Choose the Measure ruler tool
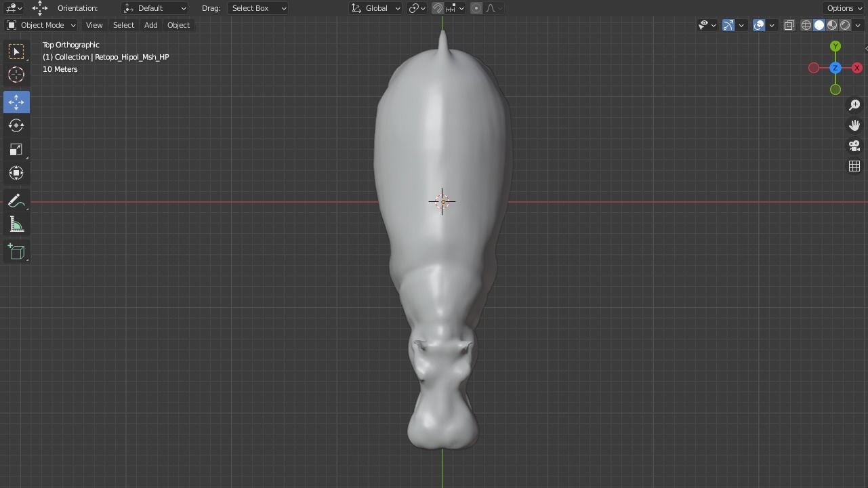This screenshot has width=868, height=488. tap(16, 224)
